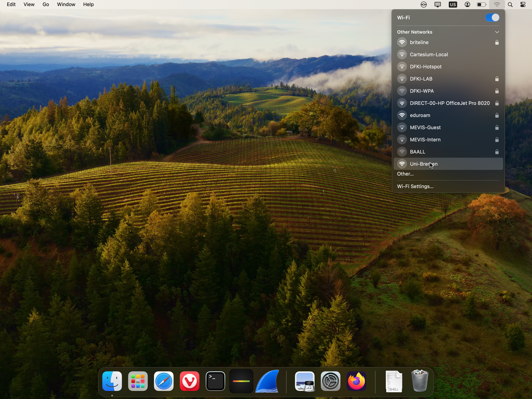Screen dimensions: 532x399
Task: Launch Firefox from the Dock
Action: tap(356, 381)
